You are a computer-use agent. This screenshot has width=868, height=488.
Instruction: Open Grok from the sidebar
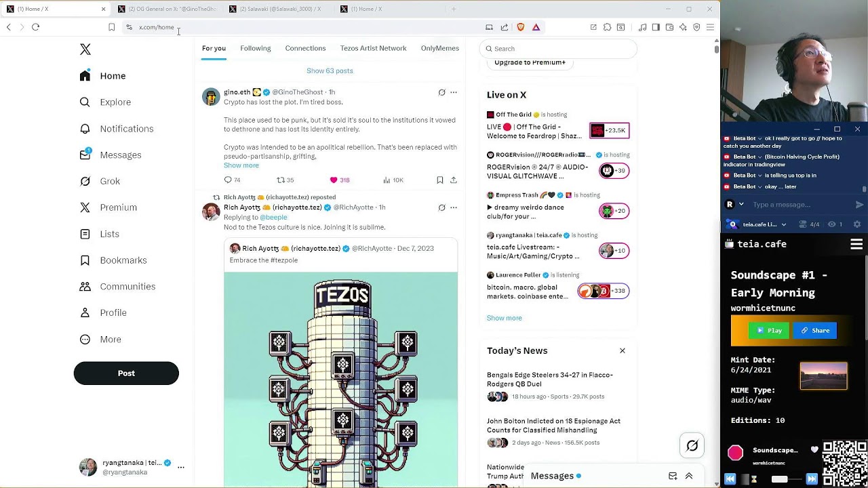(100, 181)
